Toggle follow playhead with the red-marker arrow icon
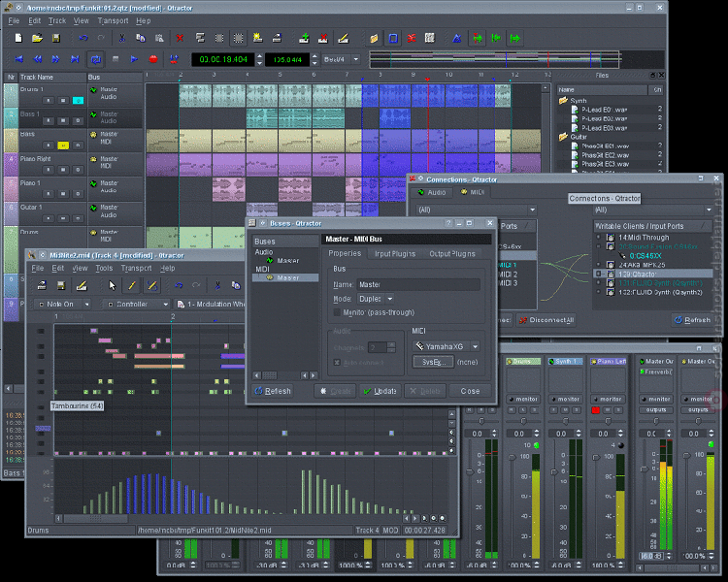Screen dimensions: 728x582 point(477,39)
